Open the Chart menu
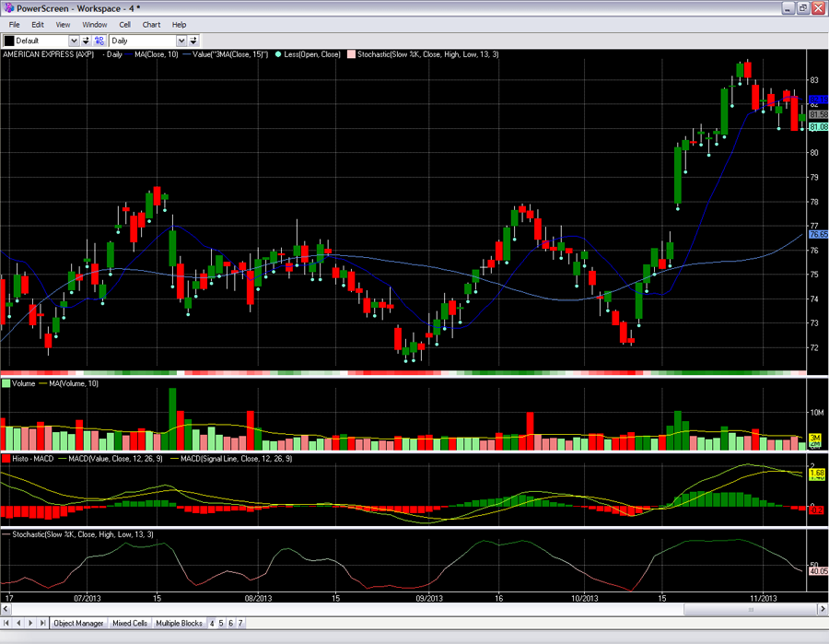Viewport: 829px width, 644px height. pyautogui.click(x=151, y=25)
